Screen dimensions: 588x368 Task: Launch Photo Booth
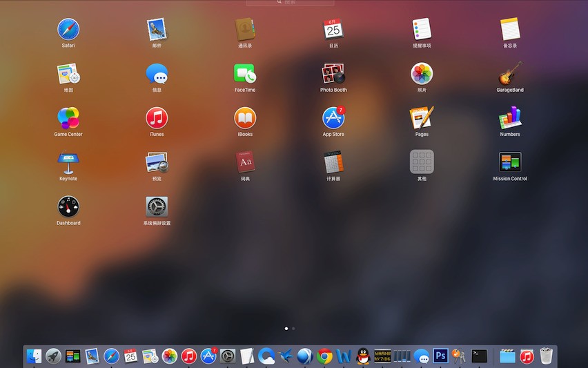[x=333, y=73]
